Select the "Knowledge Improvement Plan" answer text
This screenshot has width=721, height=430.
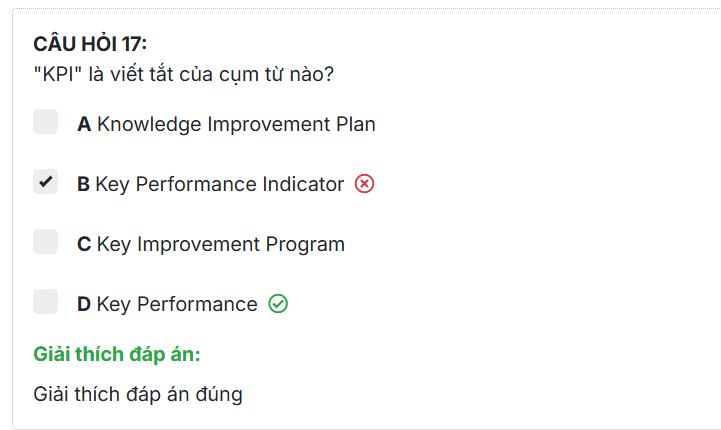coord(236,124)
